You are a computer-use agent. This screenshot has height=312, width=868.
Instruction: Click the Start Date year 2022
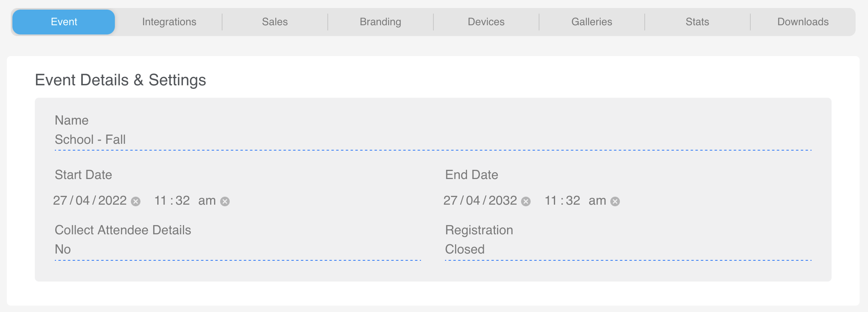click(x=112, y=201)
